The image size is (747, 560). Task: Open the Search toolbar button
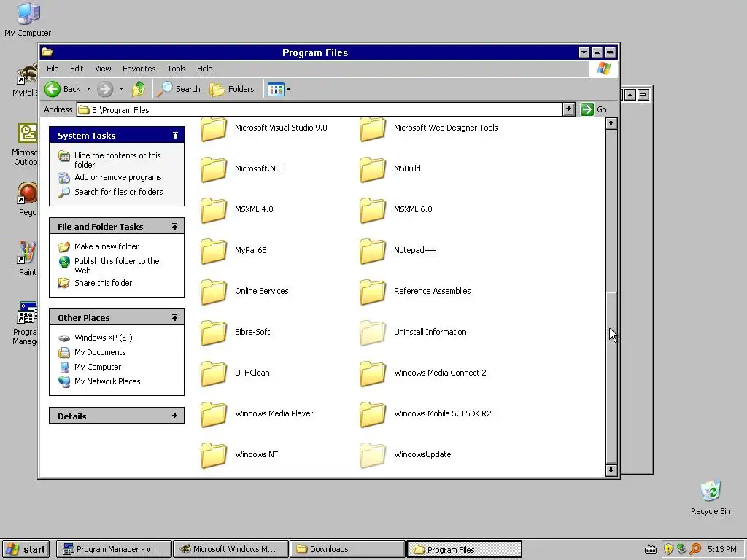179,89
